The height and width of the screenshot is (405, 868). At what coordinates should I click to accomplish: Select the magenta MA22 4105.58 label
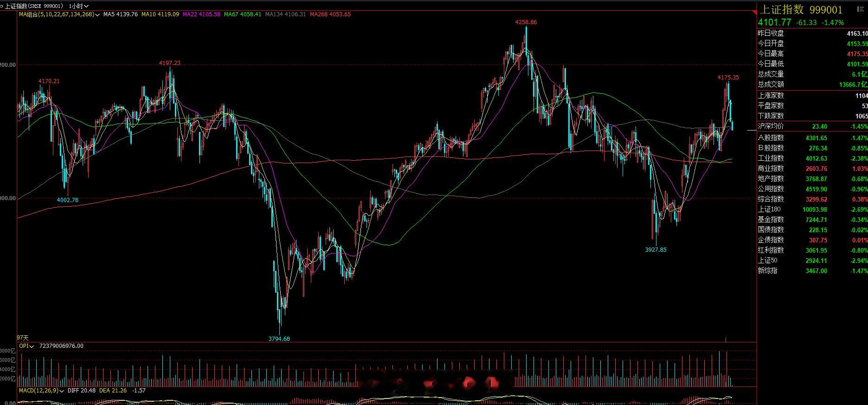point(201,14)
